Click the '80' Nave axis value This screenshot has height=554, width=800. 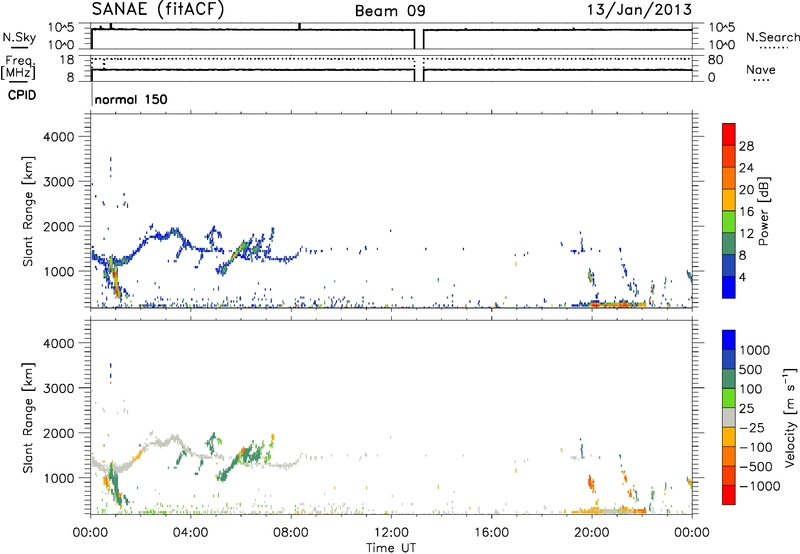point(715,60)
